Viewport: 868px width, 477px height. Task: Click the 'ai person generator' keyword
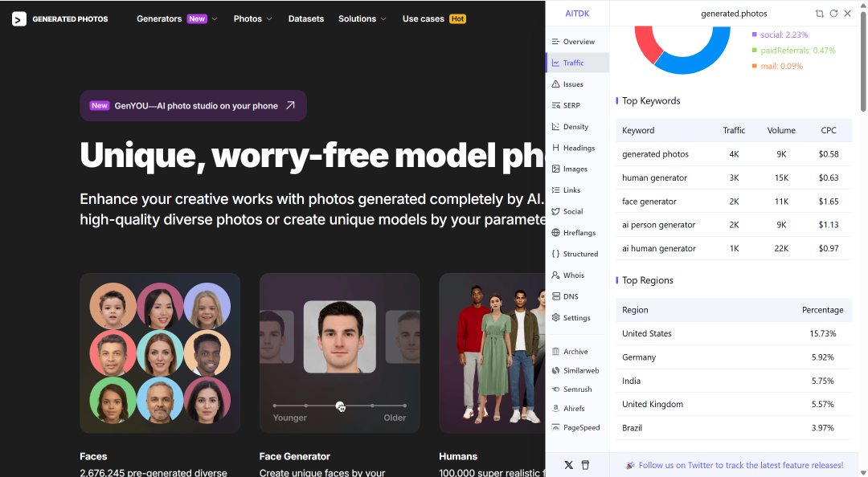pyautogui.click(x=659, y=225)
